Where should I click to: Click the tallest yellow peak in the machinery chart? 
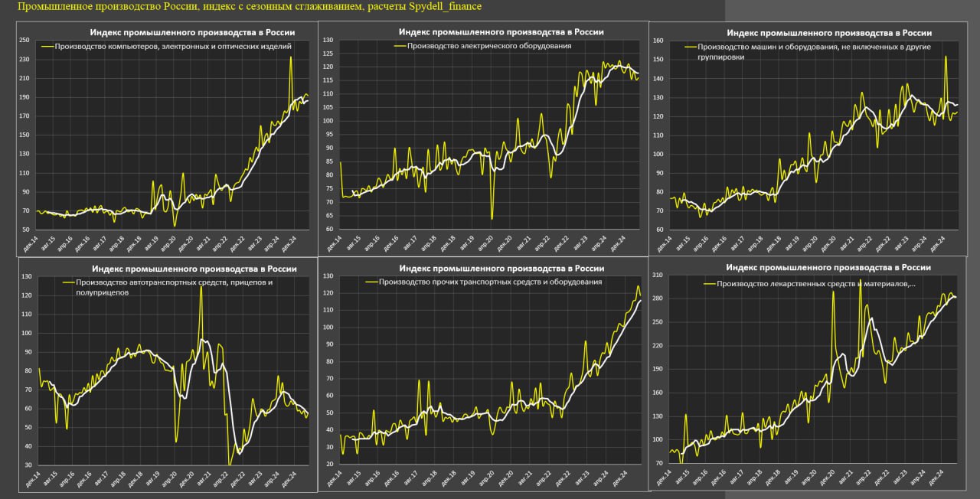pyautogui.click(x=946, y=57)
